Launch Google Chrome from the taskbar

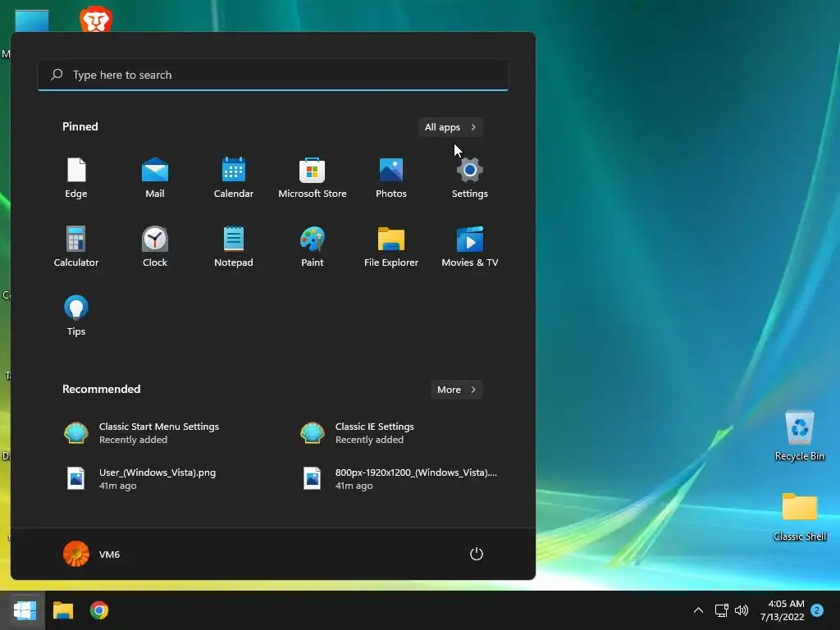coord(99,610)
